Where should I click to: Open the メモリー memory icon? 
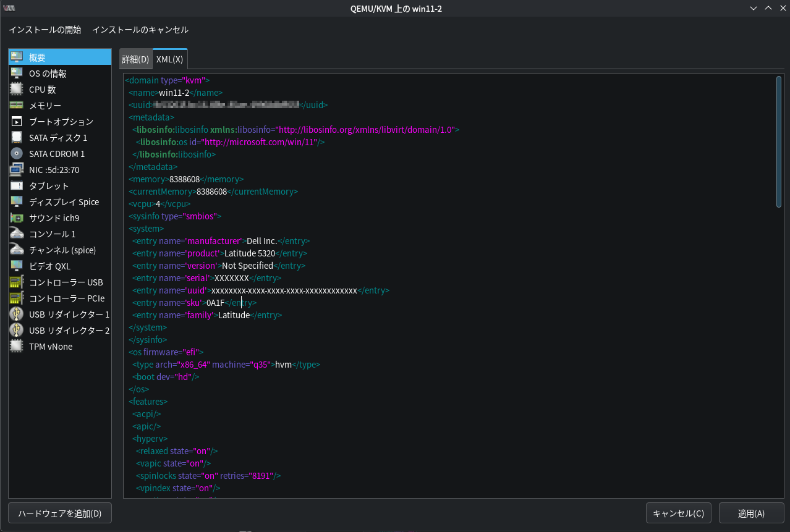pos(17,106)
